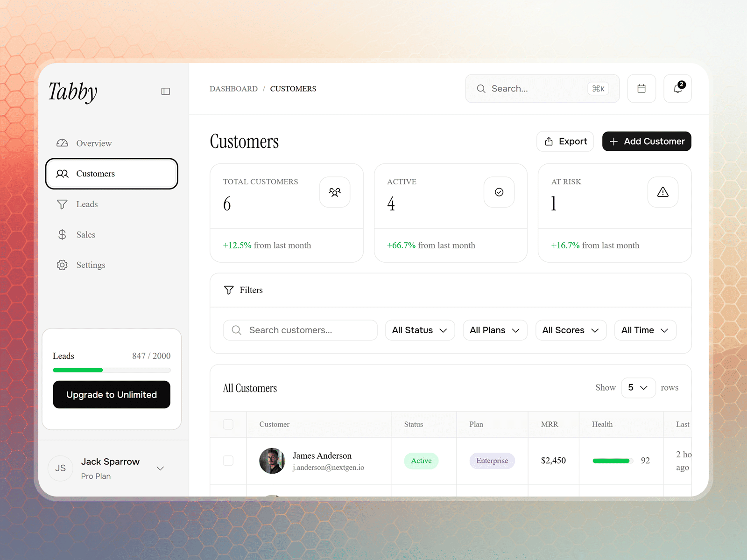The width and height of the screenshot is (747, 560).
Task: Click the Dashboard breadcrumb link
Action: coord(233,89)
